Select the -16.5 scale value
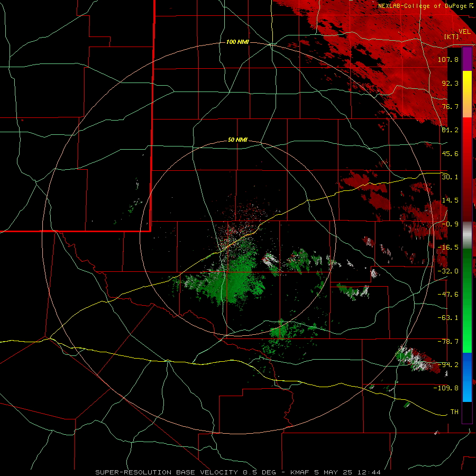 pyautogui.click(x=448, y=248)
